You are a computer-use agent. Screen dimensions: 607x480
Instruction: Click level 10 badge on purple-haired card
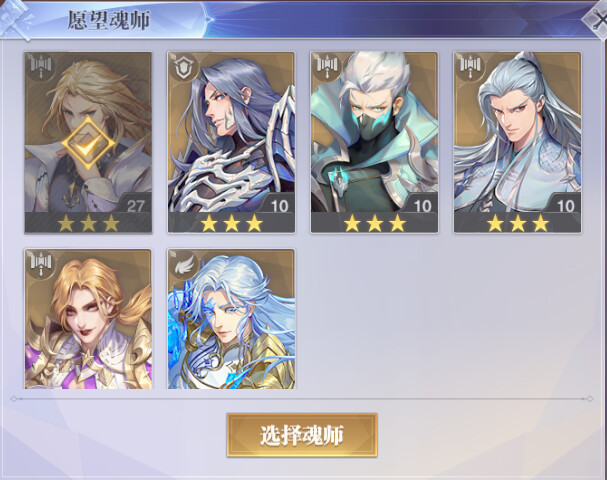[x=279, y=205]
